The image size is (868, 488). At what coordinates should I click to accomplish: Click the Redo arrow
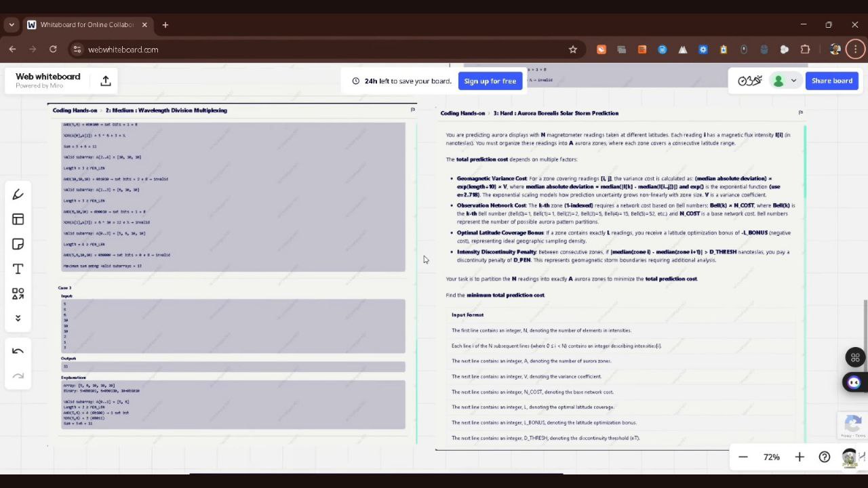pos(18,376)
